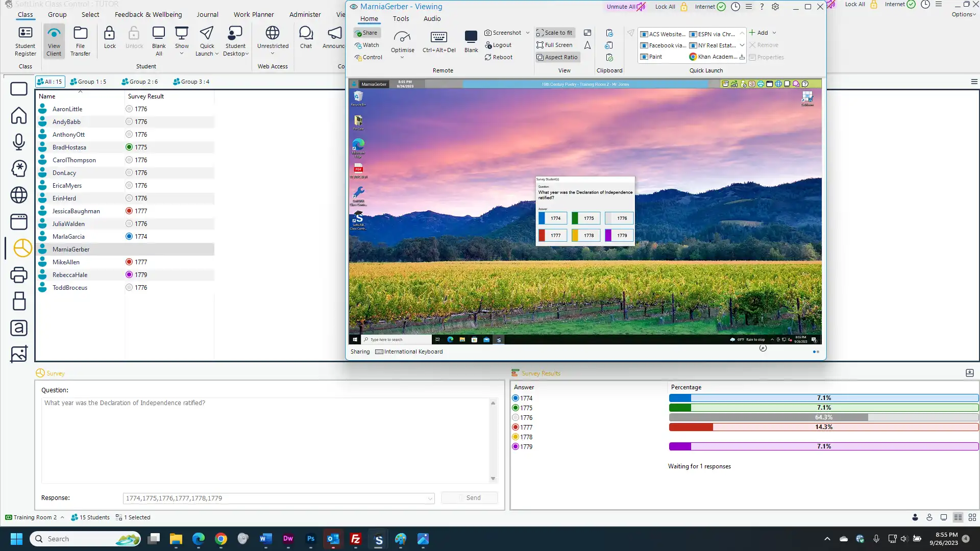This screenshot has height=551, width=980.
Task: Open the printer sidebar icon
Action: pos(19,274)
